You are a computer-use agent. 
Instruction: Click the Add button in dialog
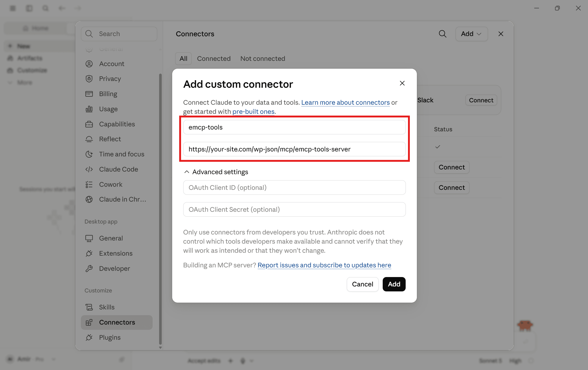(394, 284)
